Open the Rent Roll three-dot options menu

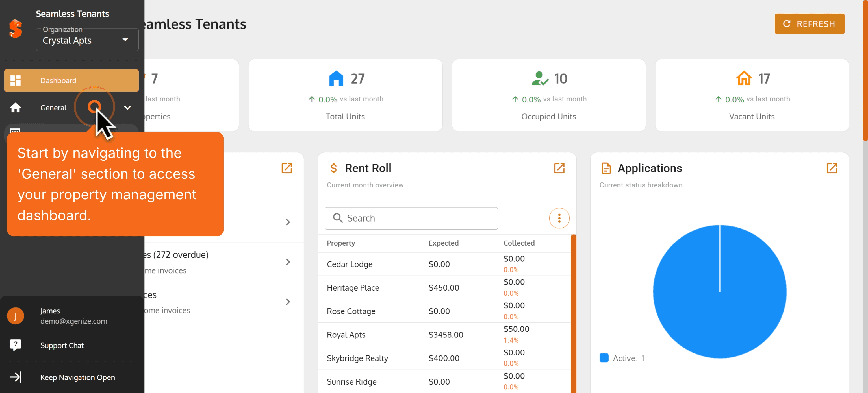click(559, 218)
